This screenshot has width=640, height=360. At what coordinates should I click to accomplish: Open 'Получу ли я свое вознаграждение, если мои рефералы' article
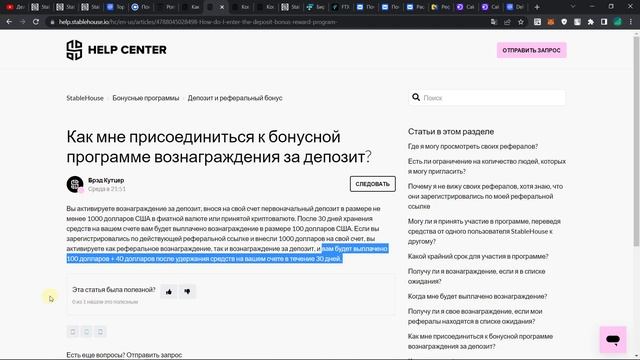(475, 316)
